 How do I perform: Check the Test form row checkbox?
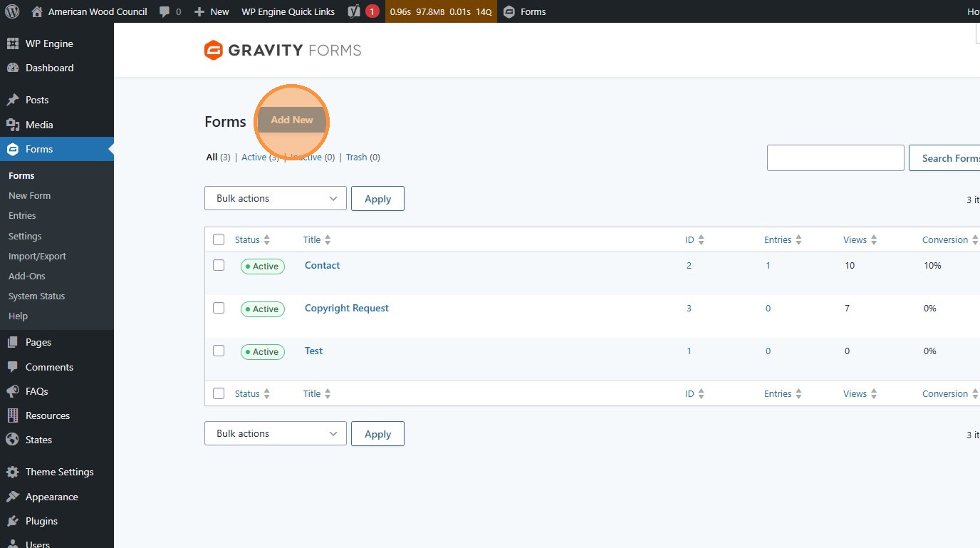tap(219, 351)
